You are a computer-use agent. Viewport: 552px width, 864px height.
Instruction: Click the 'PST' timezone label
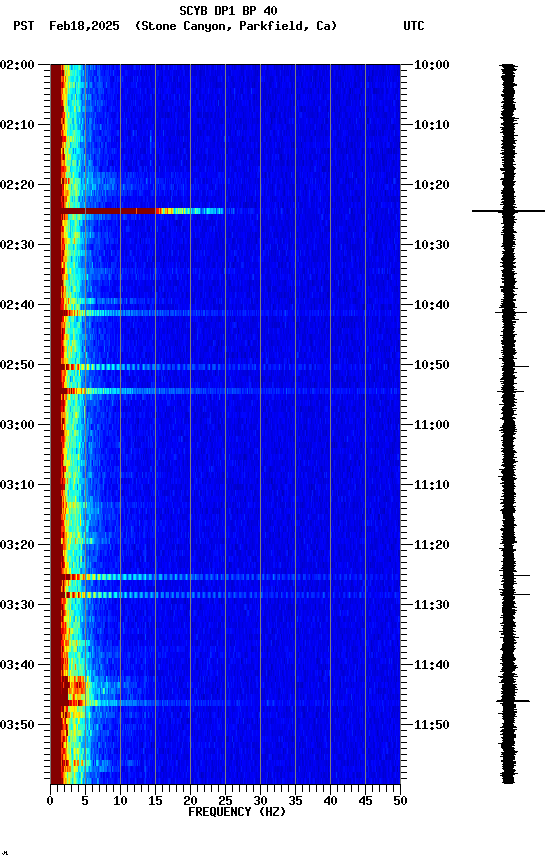(24, 26)
